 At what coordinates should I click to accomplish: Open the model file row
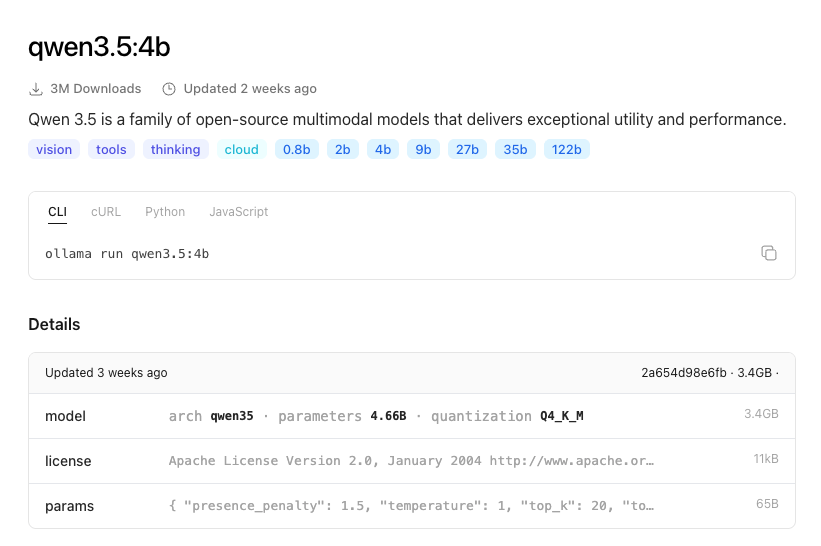[411, 416]
